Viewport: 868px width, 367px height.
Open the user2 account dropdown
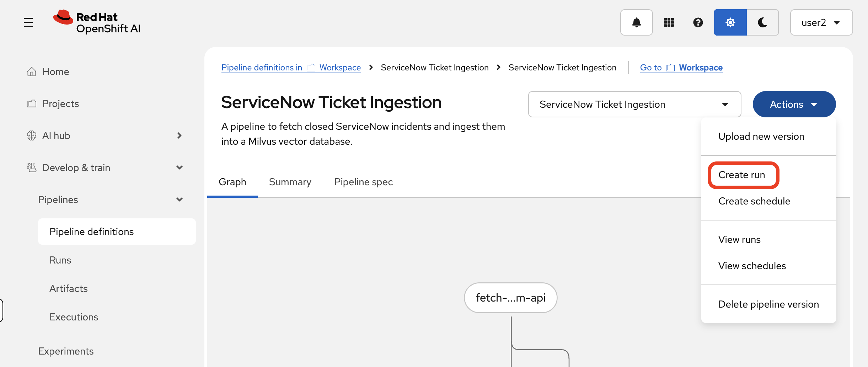[x=821, y=22]
